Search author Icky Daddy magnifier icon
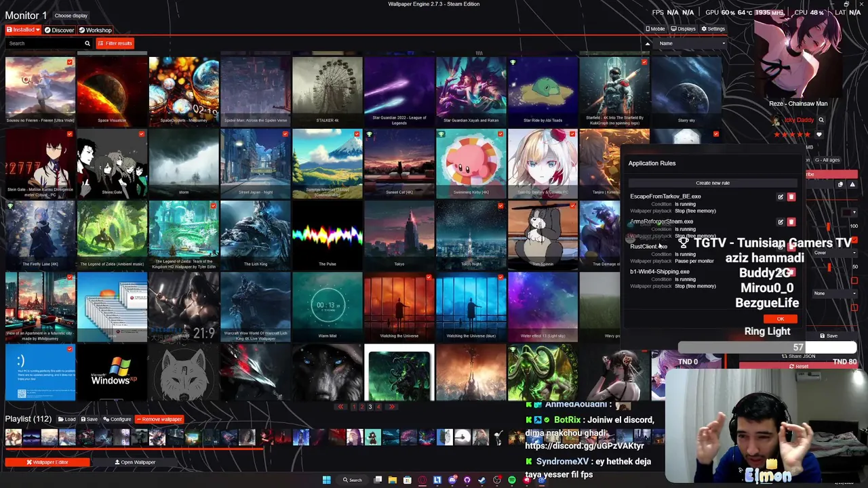Screen dimensions: 868x488 (x=821, y=120)
